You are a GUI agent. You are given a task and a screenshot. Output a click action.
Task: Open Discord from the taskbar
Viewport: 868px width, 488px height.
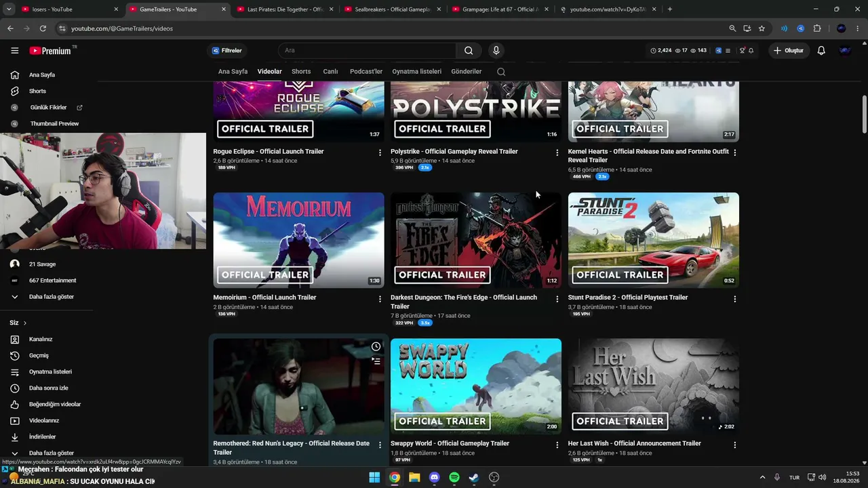point(434,477)
